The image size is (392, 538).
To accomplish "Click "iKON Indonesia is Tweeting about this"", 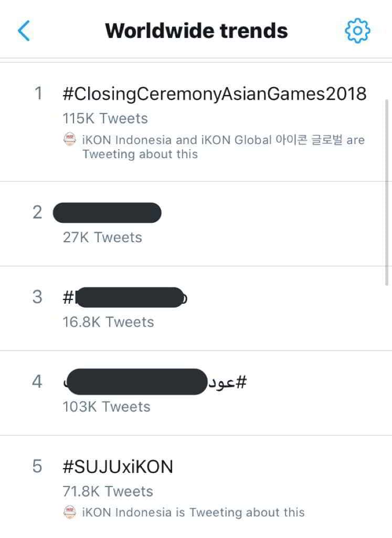I will 193,512.
